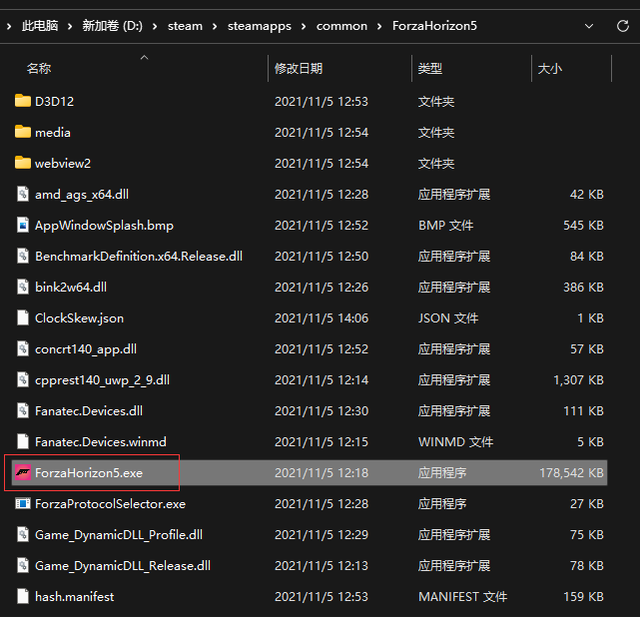Click the AppWindowSplash.bmp image icon
Image resolution: width=640 pixels, height=617 pixels.
(x=23, y=225)
